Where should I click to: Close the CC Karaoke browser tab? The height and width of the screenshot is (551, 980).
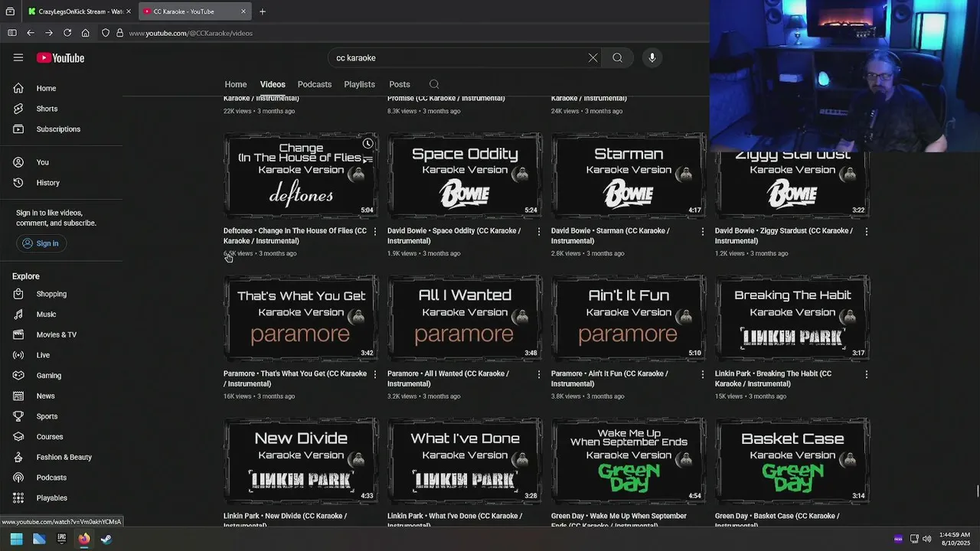pos(243,11)
